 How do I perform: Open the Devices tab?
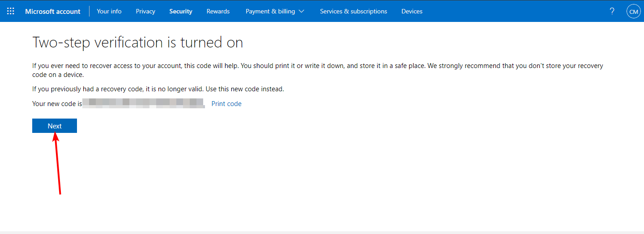(412, 11)
